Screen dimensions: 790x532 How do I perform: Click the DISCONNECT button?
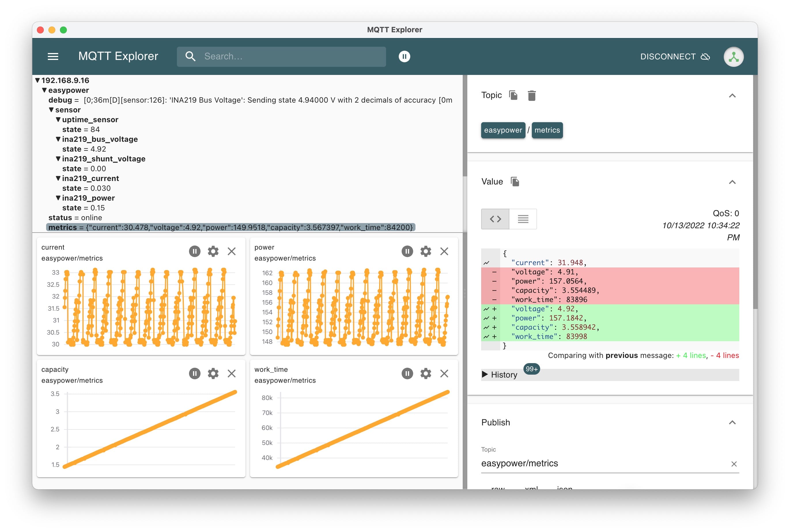tap(674, 57)
